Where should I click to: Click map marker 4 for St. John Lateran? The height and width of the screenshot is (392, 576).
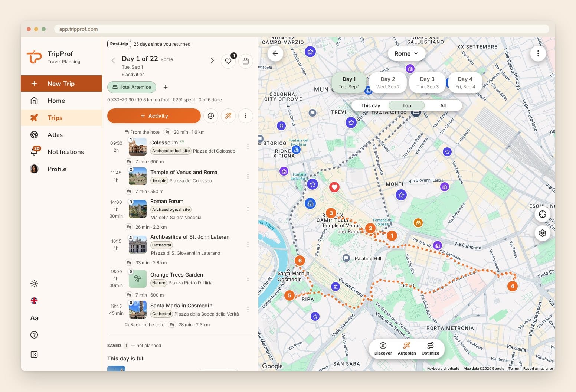[x=513, y=286]
